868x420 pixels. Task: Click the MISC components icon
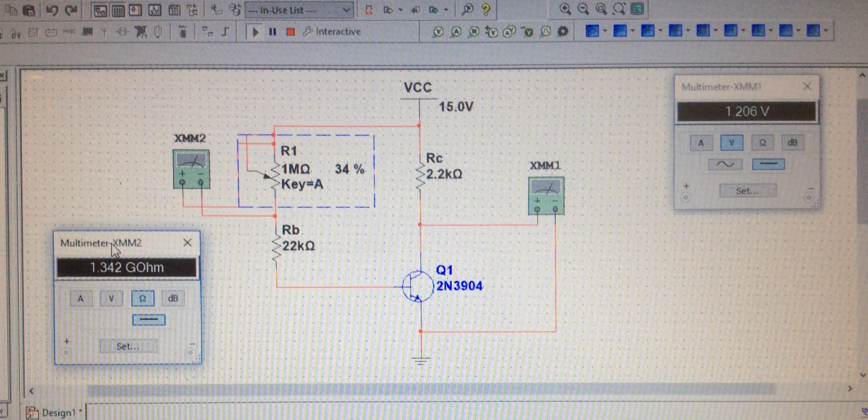pos(69,32)
